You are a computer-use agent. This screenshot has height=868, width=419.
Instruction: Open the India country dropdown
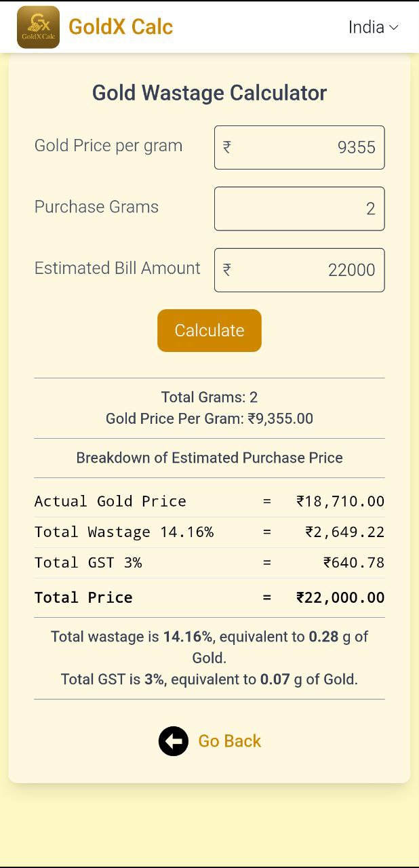[373, 27]
